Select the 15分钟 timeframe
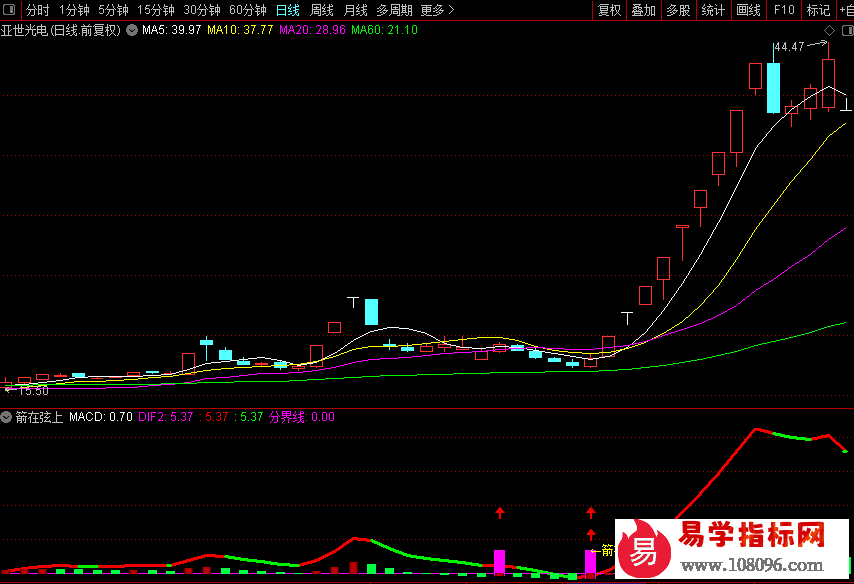The height and width of the screenshot is (584, 854). [156, 10]
